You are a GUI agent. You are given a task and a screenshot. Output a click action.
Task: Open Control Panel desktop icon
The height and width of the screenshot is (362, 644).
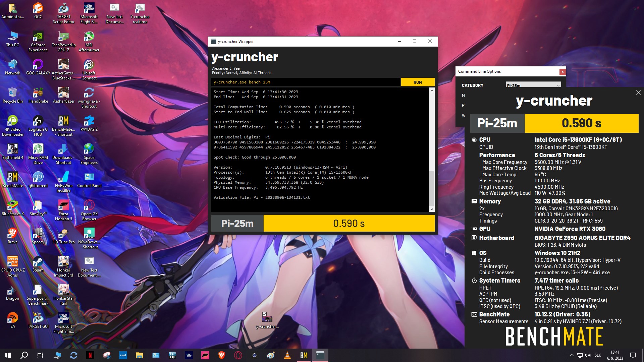(x=89, y=180)
